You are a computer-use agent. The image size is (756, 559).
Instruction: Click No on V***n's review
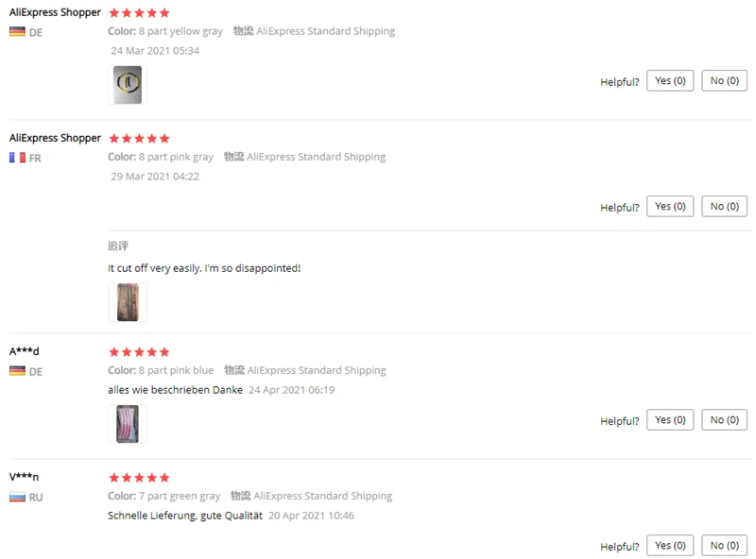point(724,546)
